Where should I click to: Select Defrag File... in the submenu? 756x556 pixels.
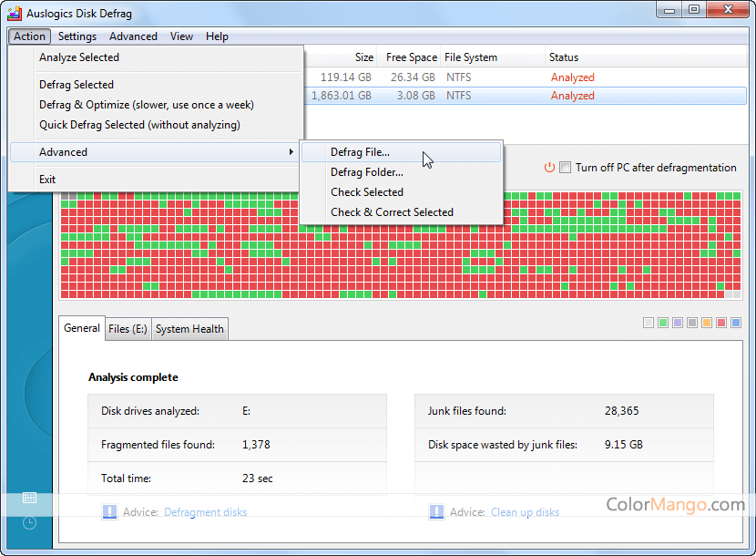pyautogui.click(x=401, y=152)
